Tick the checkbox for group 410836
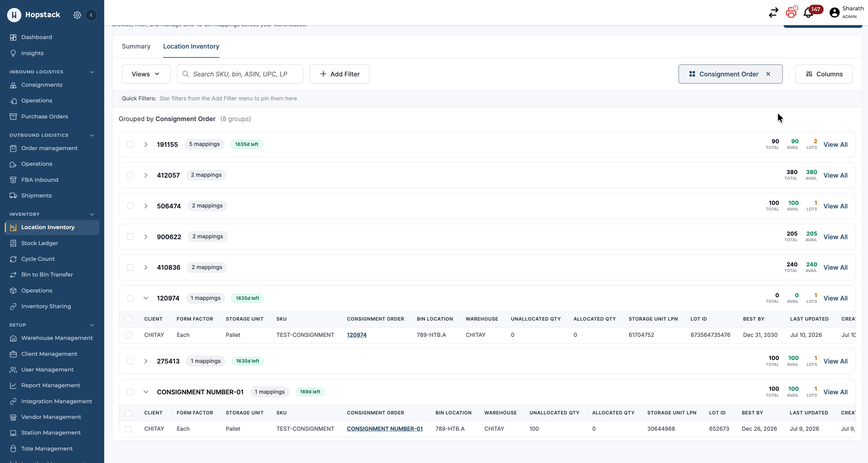The height and width of the screenshot is (463, 868). click(130, 267)
